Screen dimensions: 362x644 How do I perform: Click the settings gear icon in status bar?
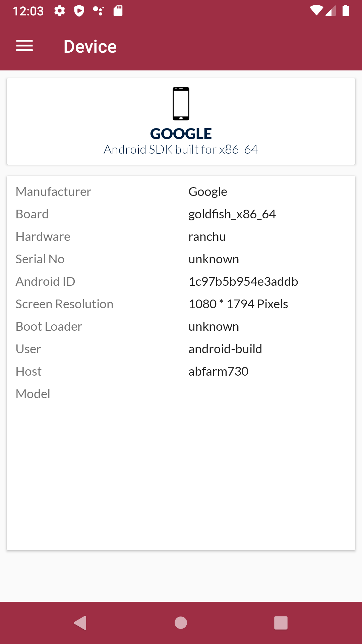59,11
